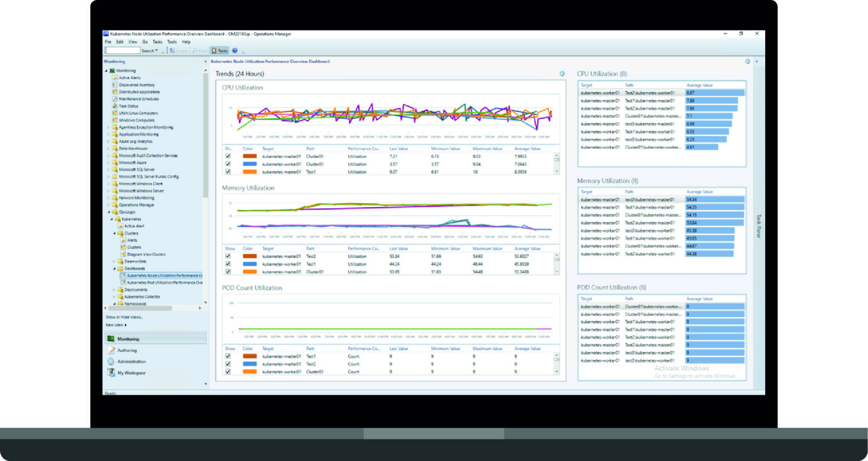
Task: Click Show or Hide Views link
Action: coord(124,317)
